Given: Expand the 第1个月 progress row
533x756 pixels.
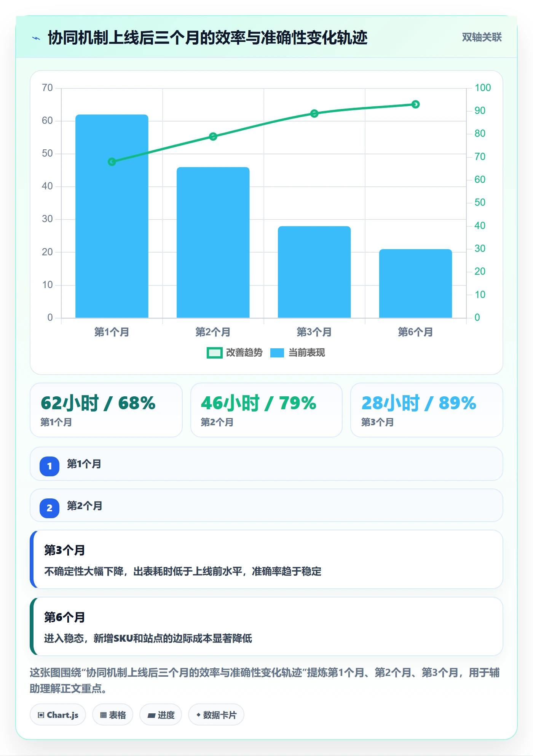Looking at the screenshot, I should pyautogui.click(x=266, y=464).
